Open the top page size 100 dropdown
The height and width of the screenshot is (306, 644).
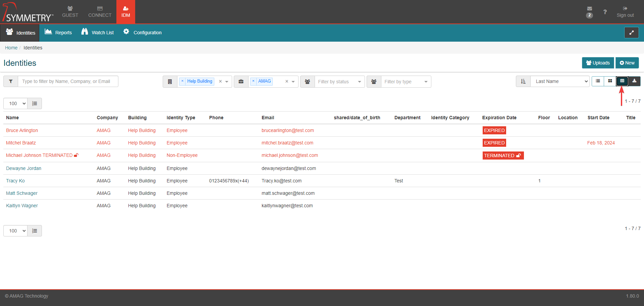[x=15, y=103]
